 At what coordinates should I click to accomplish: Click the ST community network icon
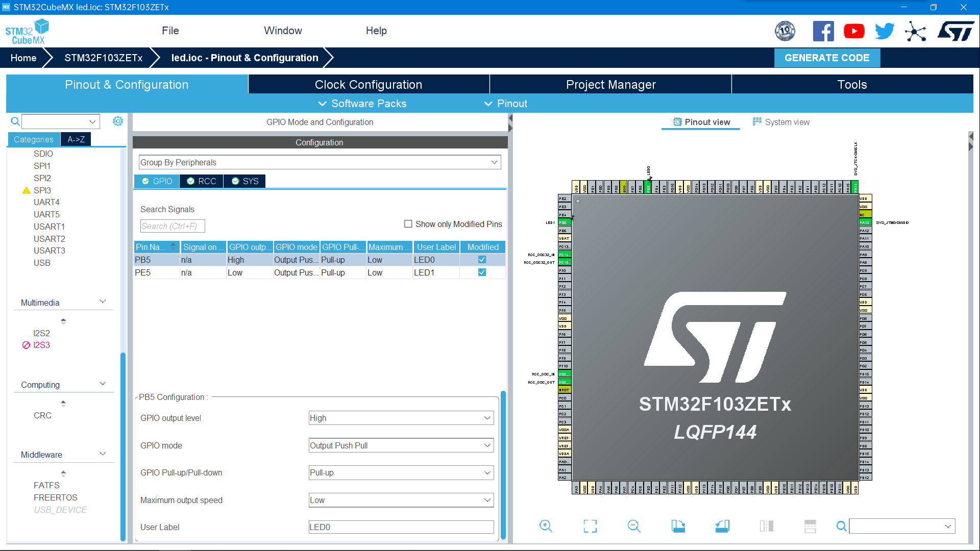tap(915, 31)
